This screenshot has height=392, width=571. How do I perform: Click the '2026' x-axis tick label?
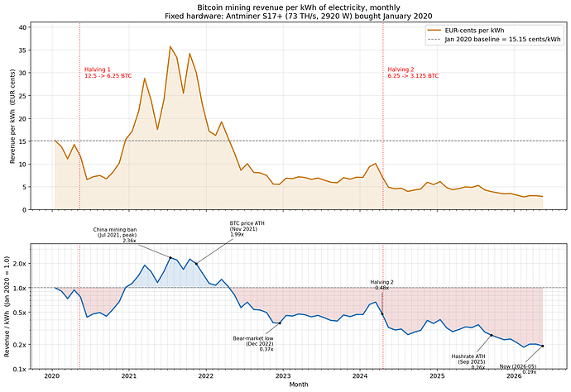pos(514,376)
